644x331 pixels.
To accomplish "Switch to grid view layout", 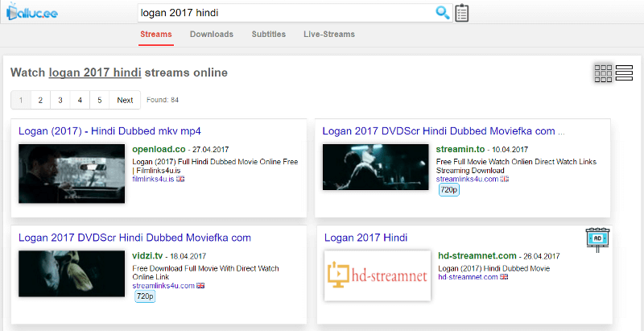I will coord(603,73).
